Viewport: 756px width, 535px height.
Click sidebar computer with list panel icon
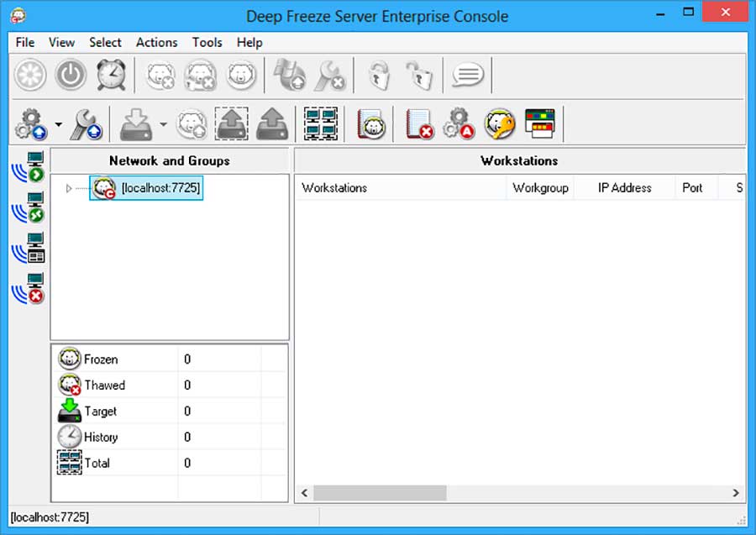point(29,248)
